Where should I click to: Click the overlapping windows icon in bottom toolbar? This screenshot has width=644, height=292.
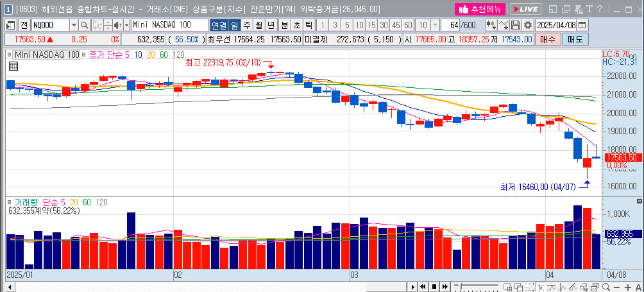(x=519, y=288)
